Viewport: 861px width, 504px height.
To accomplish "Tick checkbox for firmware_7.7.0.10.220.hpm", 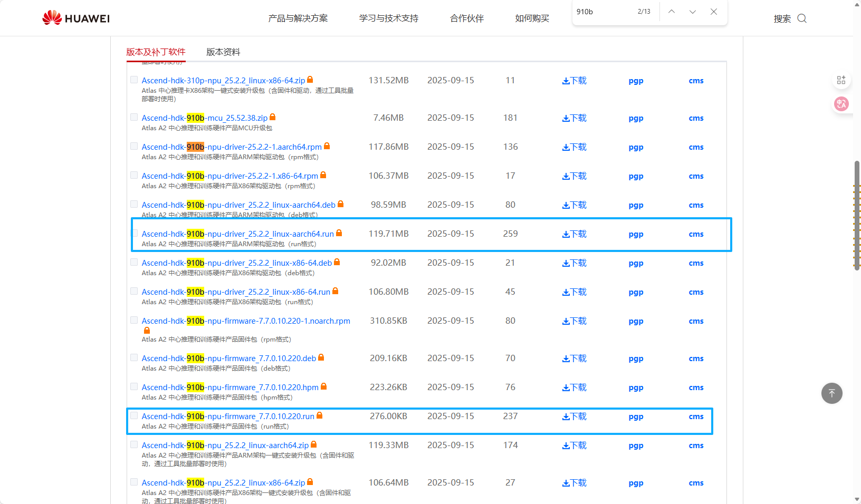I will [134, 386].
